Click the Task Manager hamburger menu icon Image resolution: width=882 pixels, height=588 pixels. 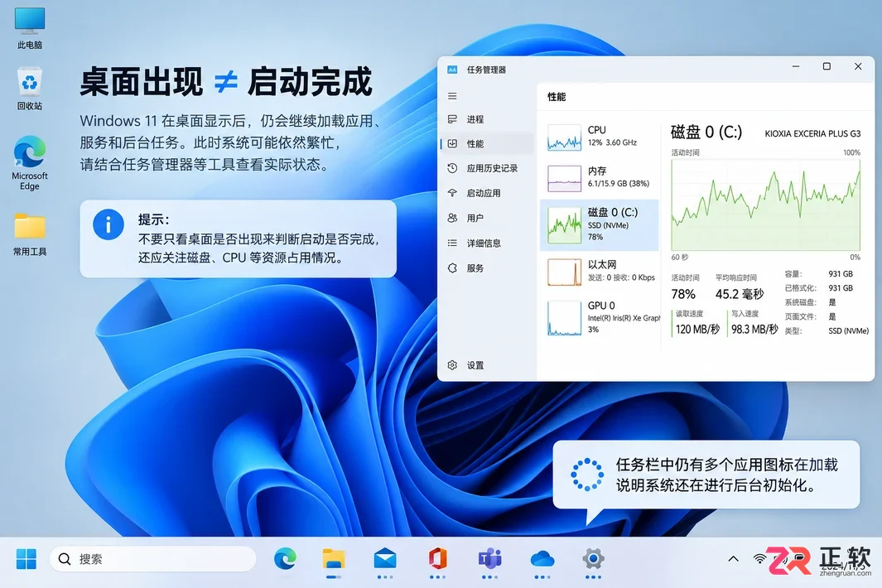click(452, 96)
